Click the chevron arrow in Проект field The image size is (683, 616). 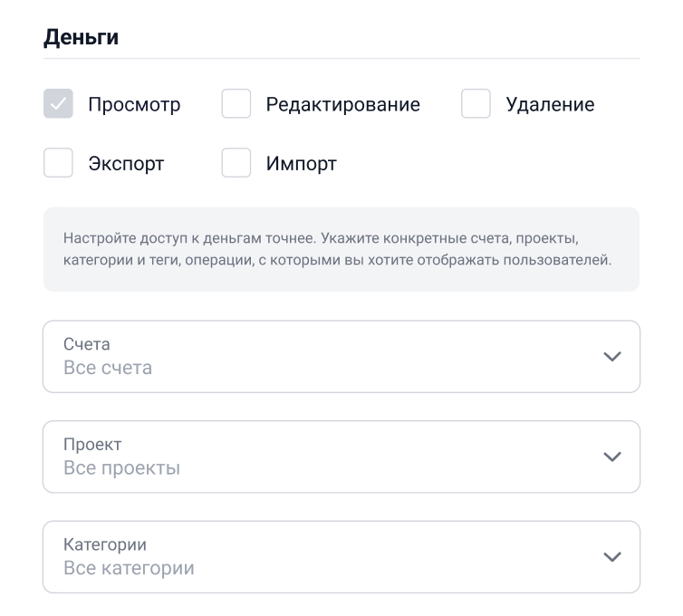coord(612,457)
